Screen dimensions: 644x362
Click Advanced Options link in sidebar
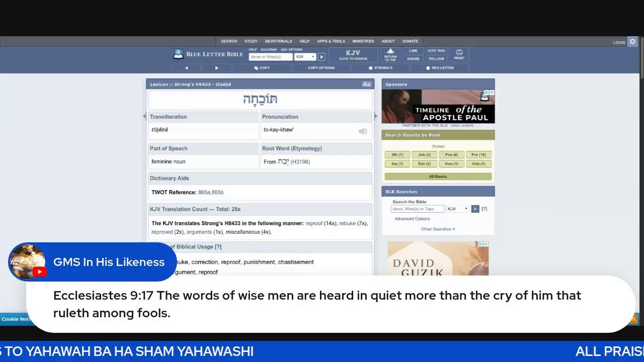(x=412, y=219)
